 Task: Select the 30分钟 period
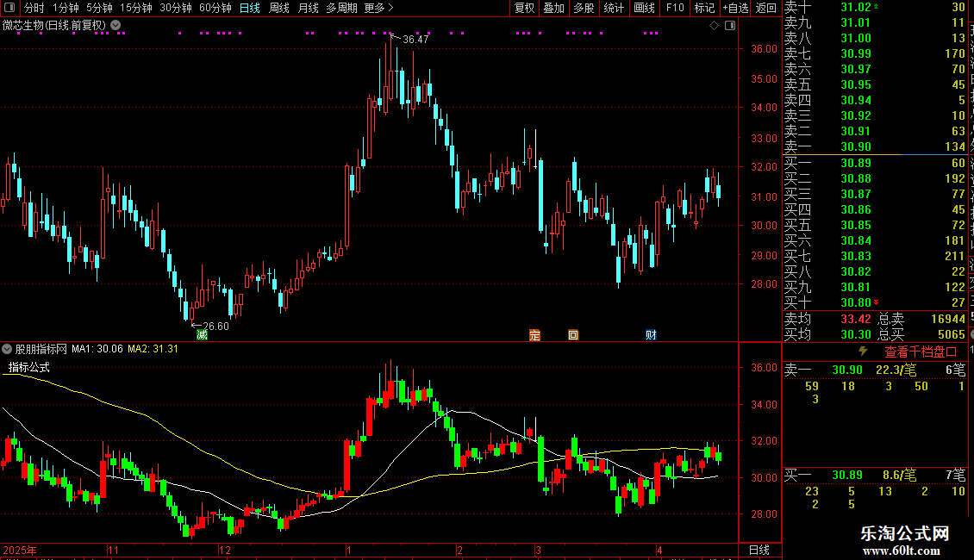pyautogui.click(x=176, y=8)
